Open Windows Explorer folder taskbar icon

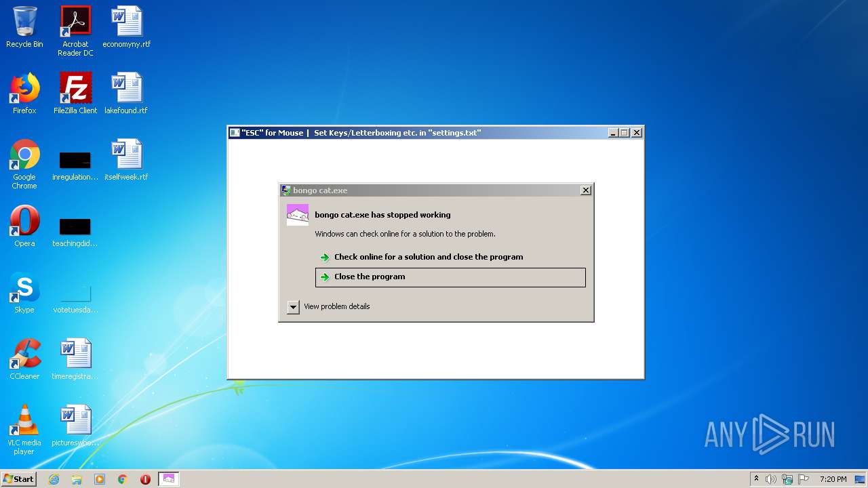pos(77,479)
